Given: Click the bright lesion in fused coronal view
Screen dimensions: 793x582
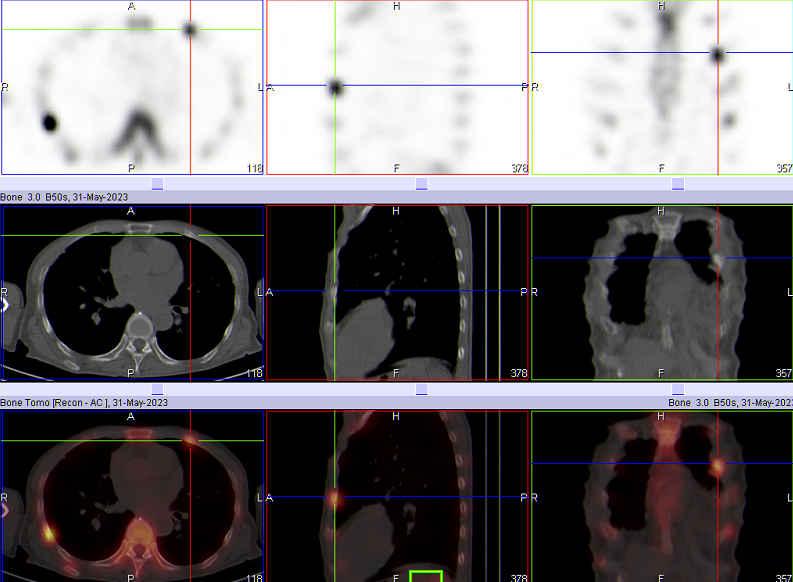Looking at the screenshot, I should click(x=717, y=465).
